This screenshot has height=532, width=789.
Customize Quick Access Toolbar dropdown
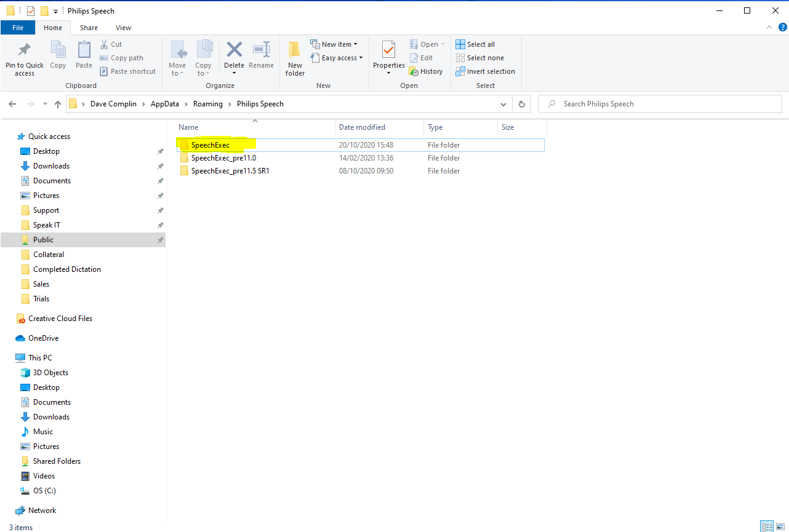click(55, 12)
